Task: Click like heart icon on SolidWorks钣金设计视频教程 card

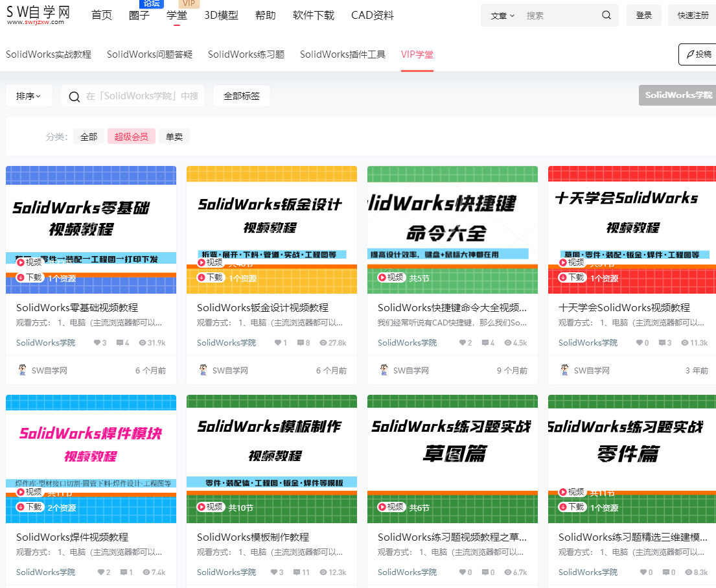Action: 277,343
